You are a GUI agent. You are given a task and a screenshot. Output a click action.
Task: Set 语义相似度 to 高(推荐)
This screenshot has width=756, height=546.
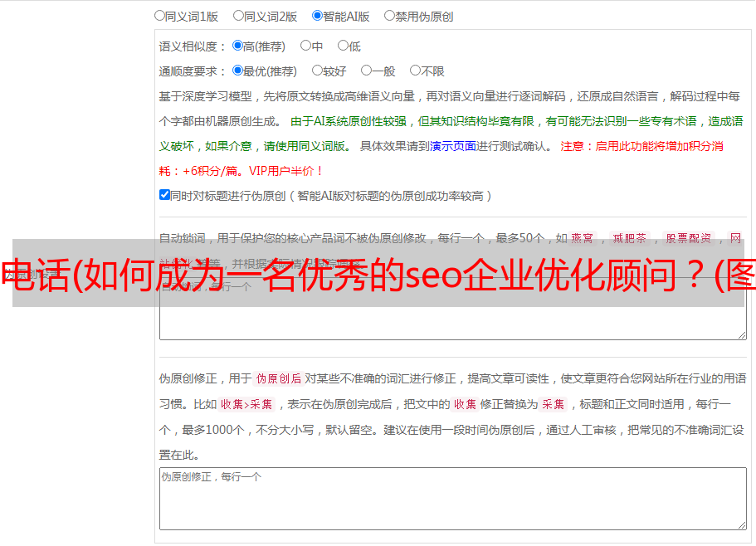[x=238, y=46]
